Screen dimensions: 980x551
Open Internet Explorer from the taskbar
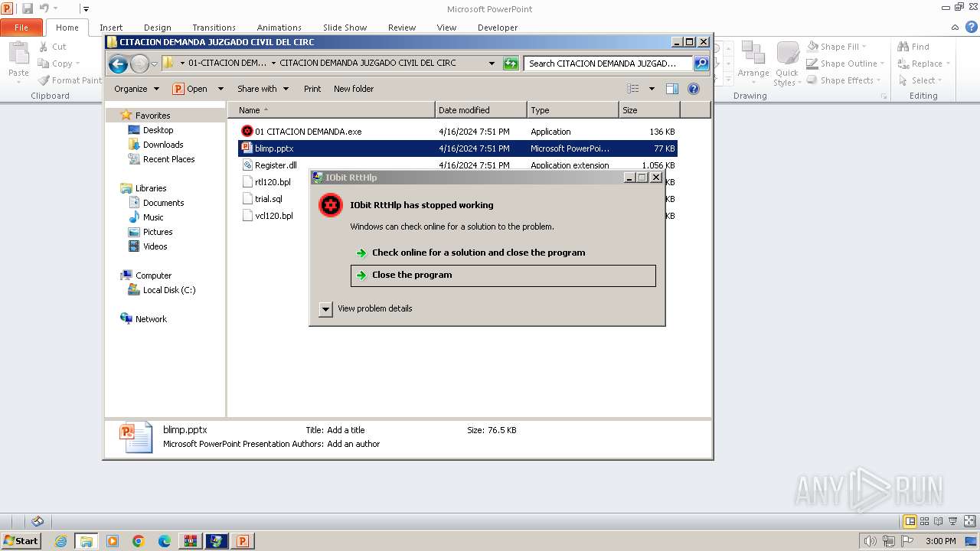(x=60, y=541)
